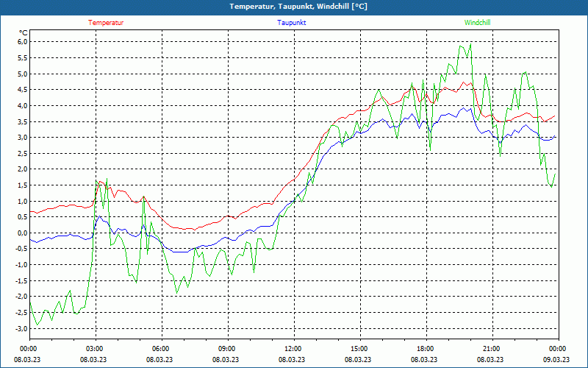Click the 2,5 y-axis value

[23, 153]
